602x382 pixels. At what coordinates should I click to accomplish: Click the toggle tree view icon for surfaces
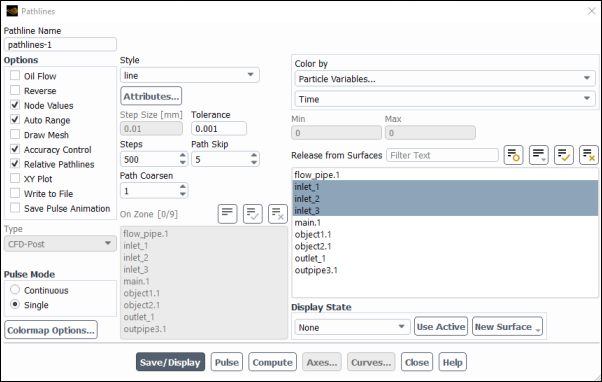pyautogui.click(x=513, y=155)
